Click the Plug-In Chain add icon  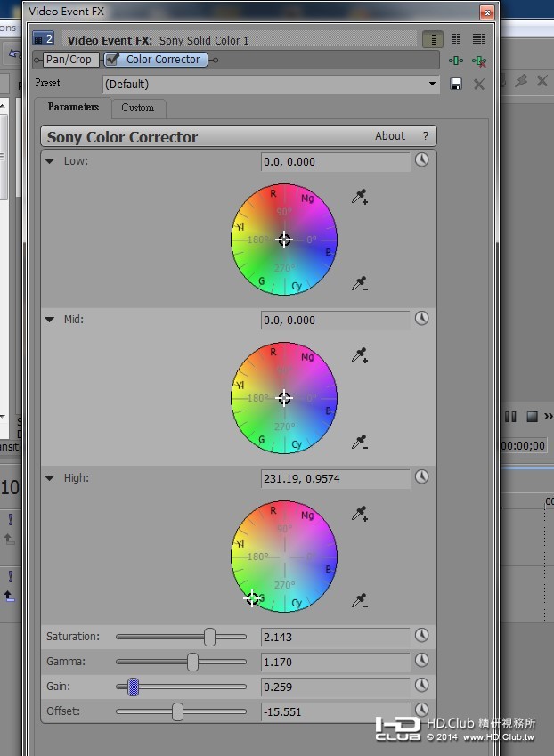coord(456,61)
